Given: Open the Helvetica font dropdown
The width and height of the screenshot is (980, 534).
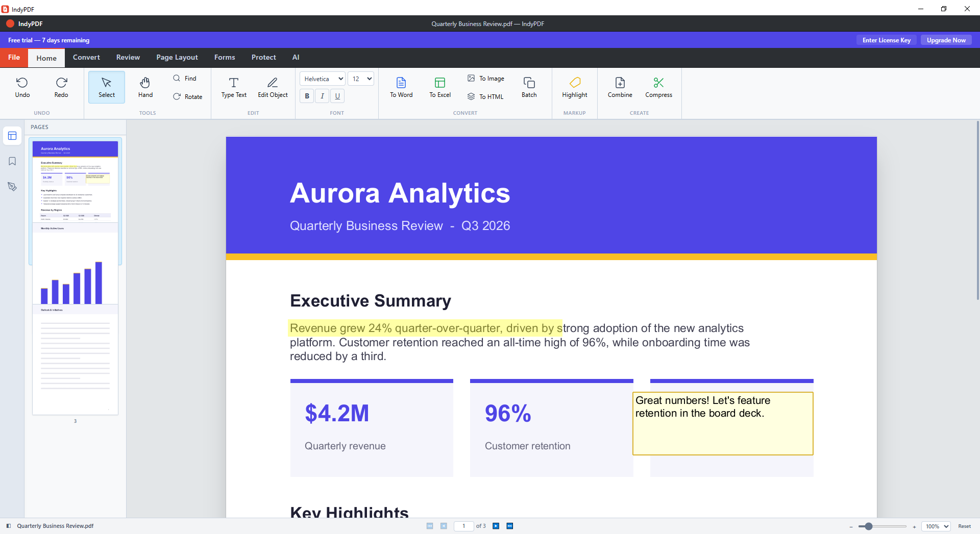Looking at the screenshot, I should [323, 79].
